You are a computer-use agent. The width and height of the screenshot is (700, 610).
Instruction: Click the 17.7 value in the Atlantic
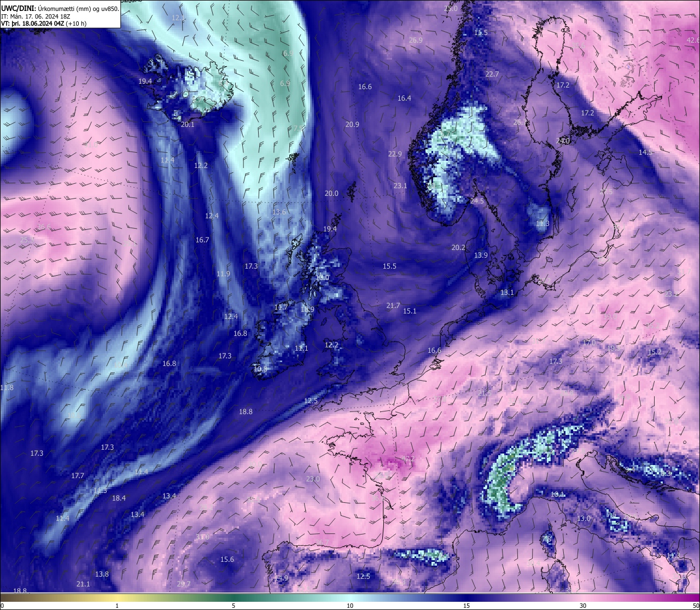point(78,476)
